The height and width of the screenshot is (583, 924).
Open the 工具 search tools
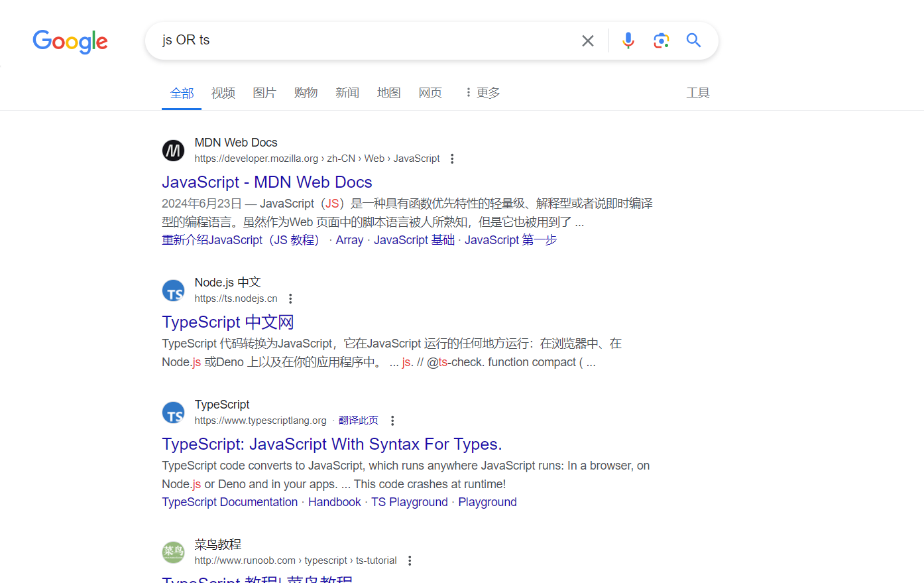click(x=698, y=93)
